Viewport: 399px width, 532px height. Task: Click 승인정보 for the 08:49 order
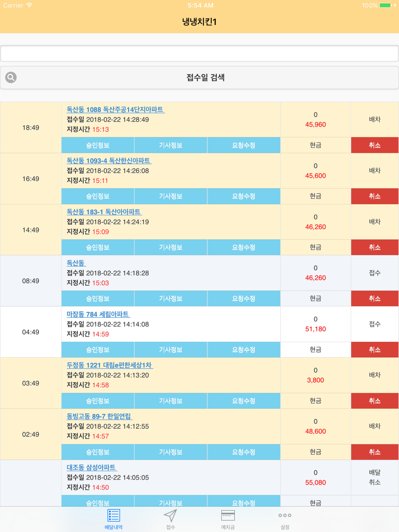tap(98, 299)
